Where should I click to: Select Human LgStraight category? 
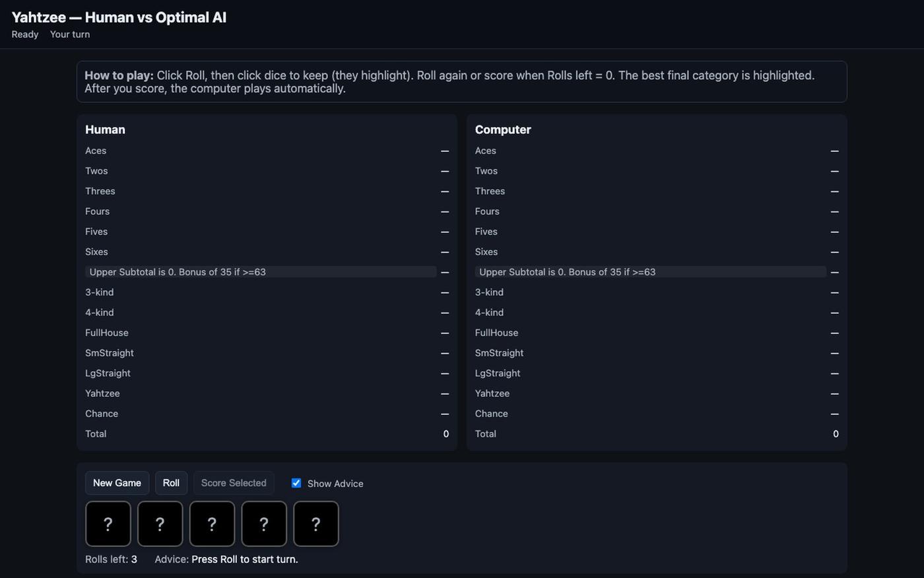tap(267, 373)
